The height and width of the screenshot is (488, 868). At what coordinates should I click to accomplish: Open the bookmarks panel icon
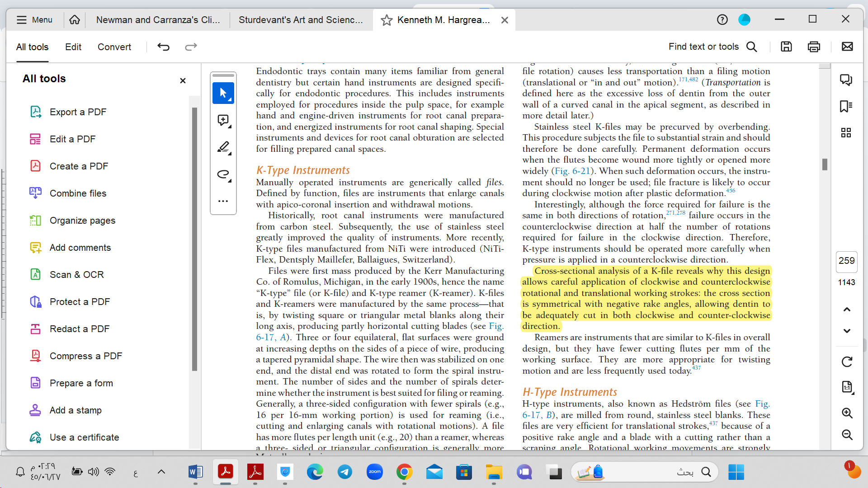[x=846, y=106]
